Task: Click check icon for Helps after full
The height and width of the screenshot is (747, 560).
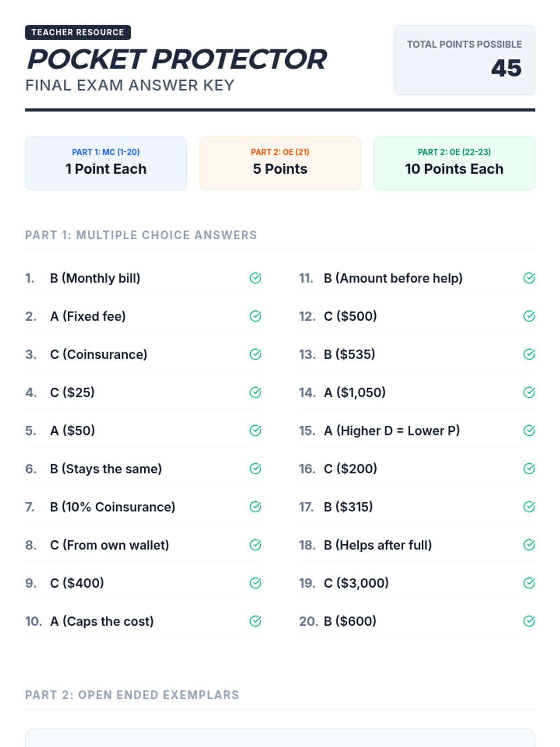Action: tap(529, 545)
